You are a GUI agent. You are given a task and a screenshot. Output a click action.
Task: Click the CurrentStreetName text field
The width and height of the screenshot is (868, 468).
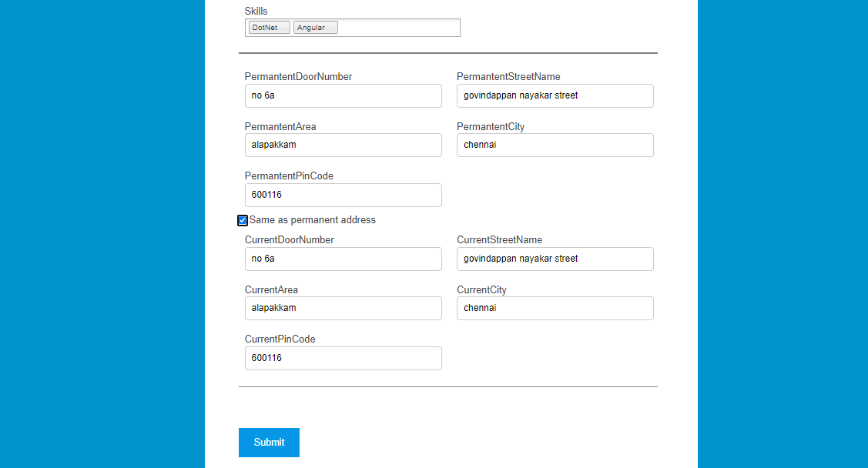pos(555,259)
